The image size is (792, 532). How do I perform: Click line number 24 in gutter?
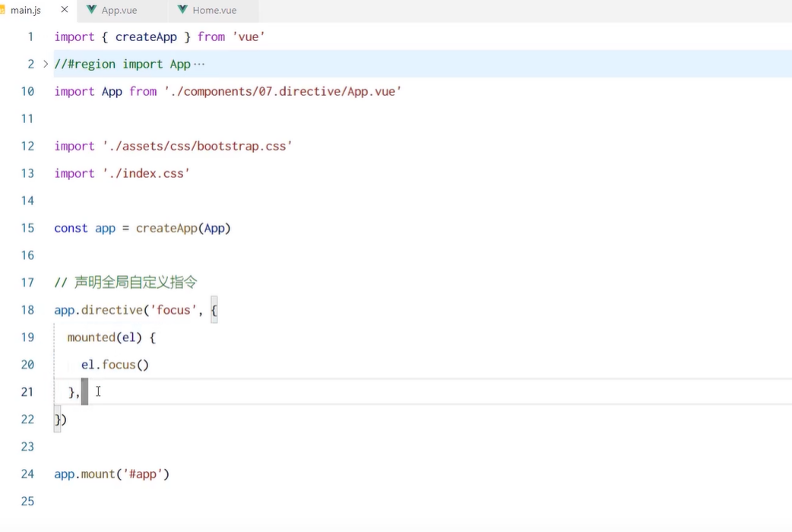pyautogui.click(x=27, y=474)
